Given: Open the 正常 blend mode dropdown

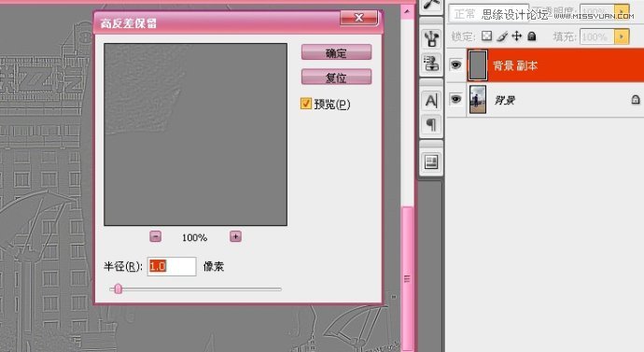Looking at the screenshot, I should coord(488,14).
